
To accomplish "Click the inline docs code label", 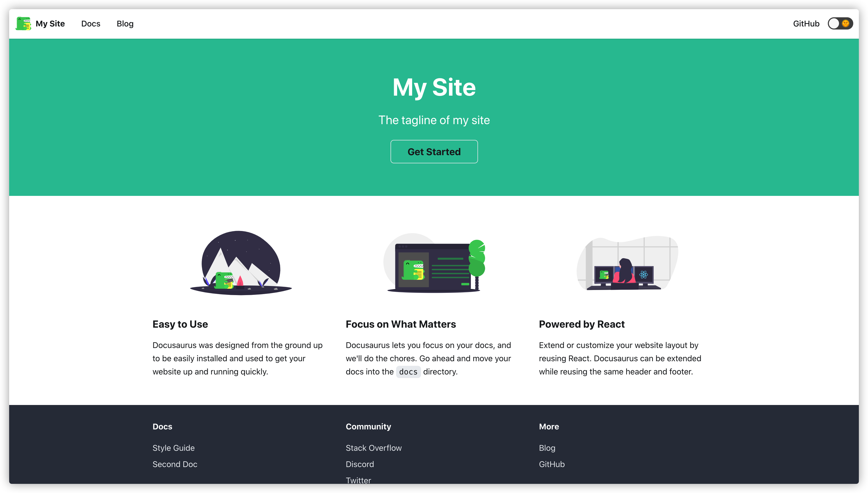I will pyautogui.click(x=408, y=372).
